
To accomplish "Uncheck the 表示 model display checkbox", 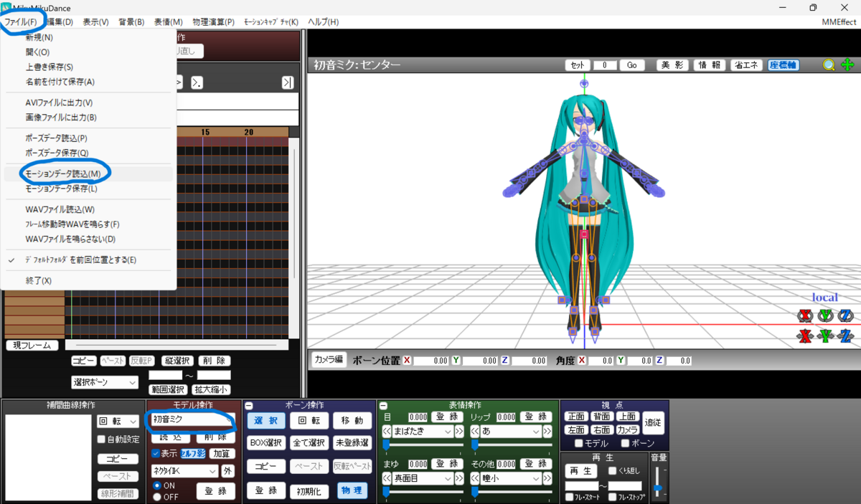I will (156, 453).
